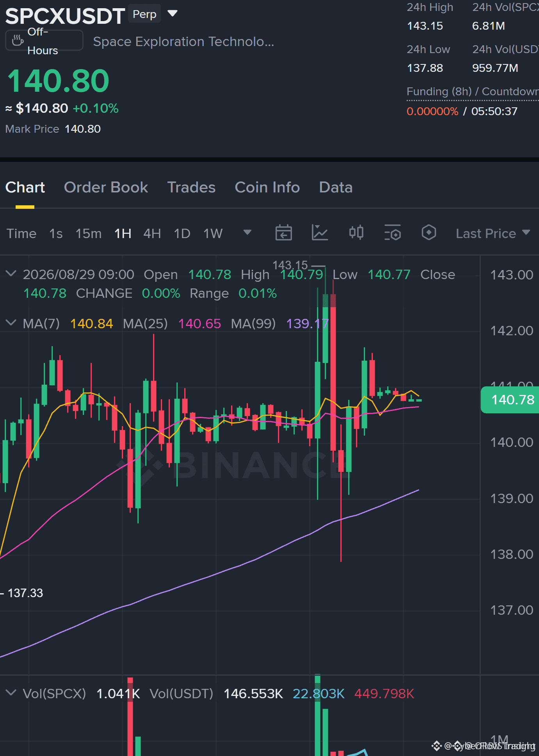This screenshot has width=539, height=756.
Task: Tap the MA(99) value 139.17
Action: (x=308, y=324)
